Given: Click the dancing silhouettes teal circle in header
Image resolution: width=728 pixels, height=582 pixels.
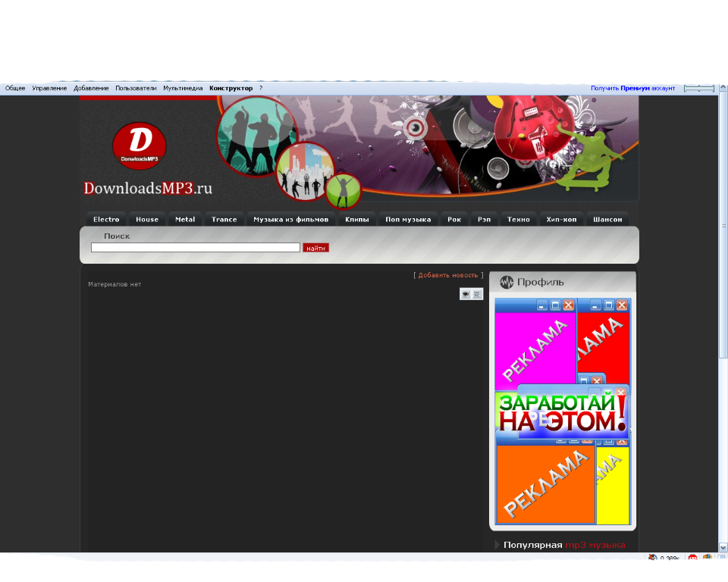Looking at the screenshot, I should click(257, 136).
